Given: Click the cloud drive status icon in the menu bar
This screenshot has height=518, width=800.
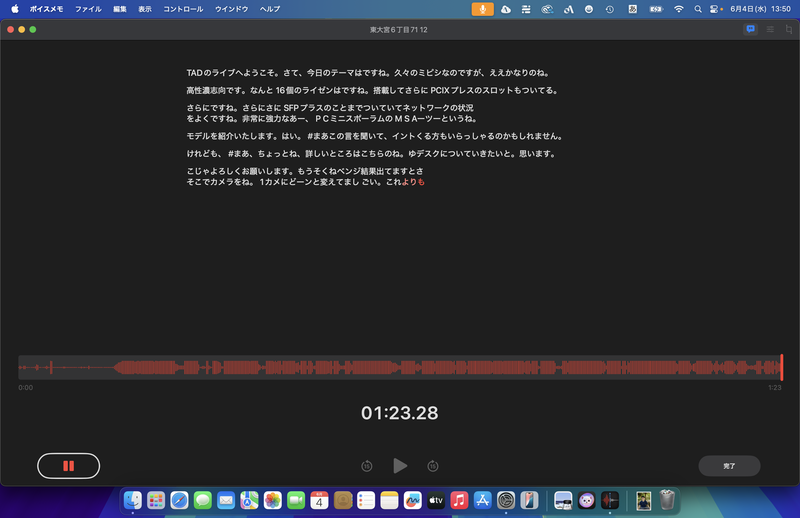Looking at the screenshot, I should click(x=506, y=9).
